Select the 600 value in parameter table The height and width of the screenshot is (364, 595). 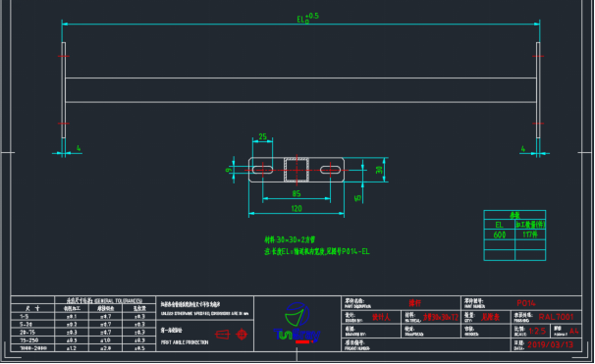(500, 235)
